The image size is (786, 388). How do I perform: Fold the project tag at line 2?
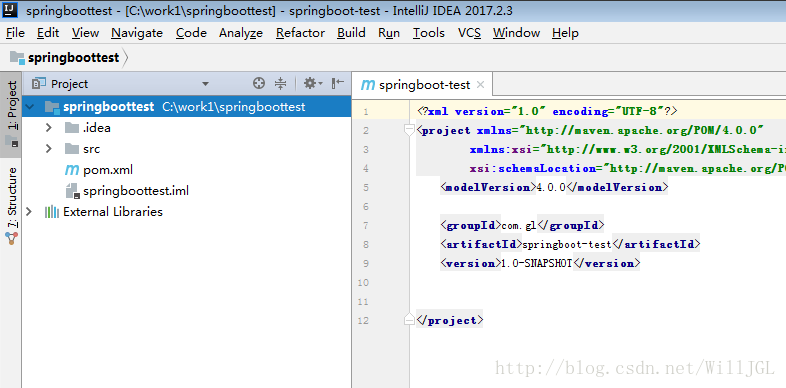coord(409,130)
